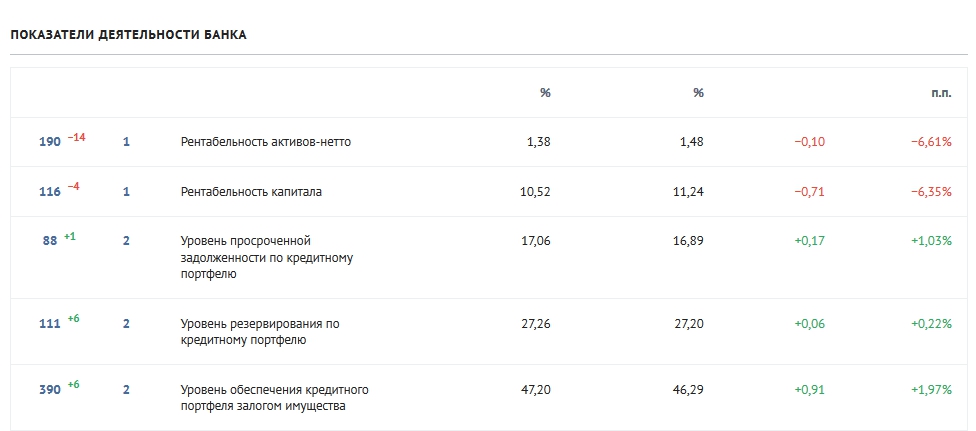Viewport: 976px width, 431px height.
Task: Click the +0,91 change value
Action: (x=809, y=390)
